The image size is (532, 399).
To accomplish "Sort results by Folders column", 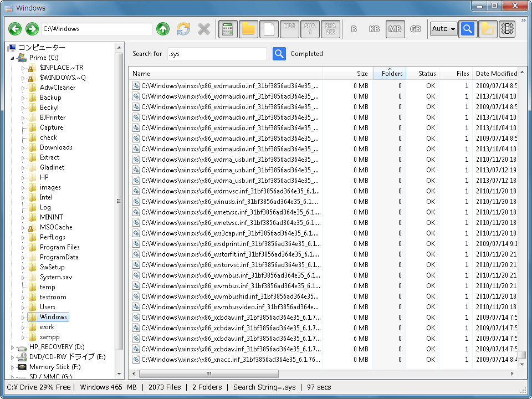I will [390, 74].
